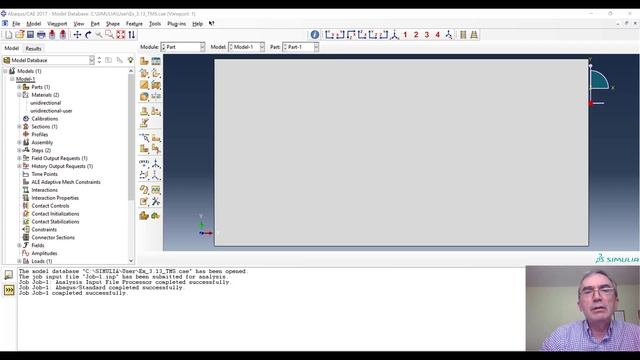The image size is (640, 360).
Task: Switch to the command line interface
Action: pyautogui.click(x=9, y=290)
